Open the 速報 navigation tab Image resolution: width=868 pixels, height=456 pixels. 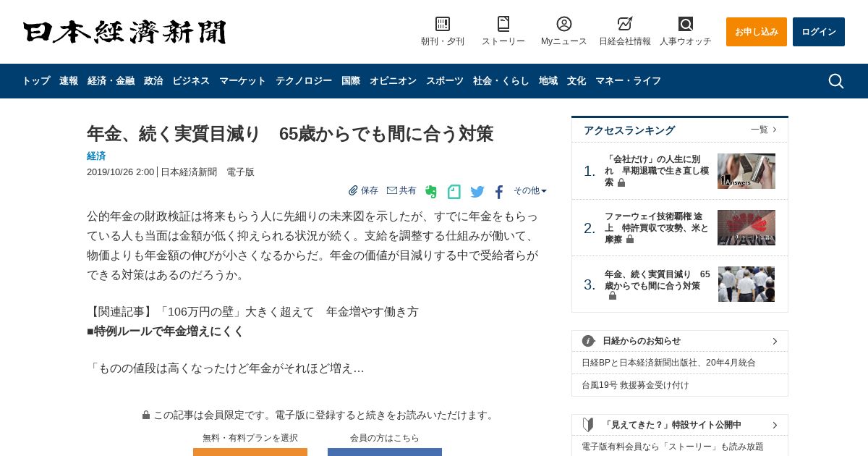click(x=69, y=81)
